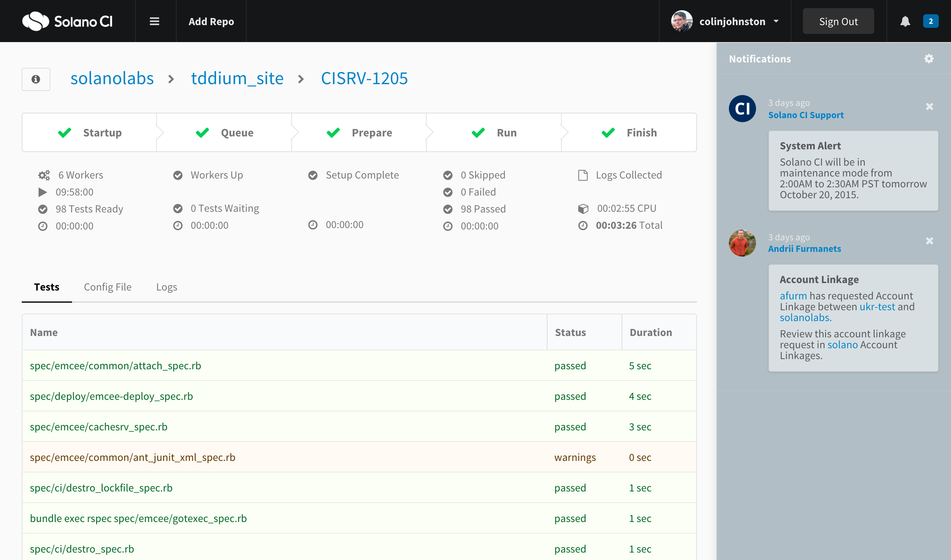This screenshot has width=951, height=560.
Task: Open the tddium_site breadcrumb link
Action: pyautogui.click(x=237, y=78)
